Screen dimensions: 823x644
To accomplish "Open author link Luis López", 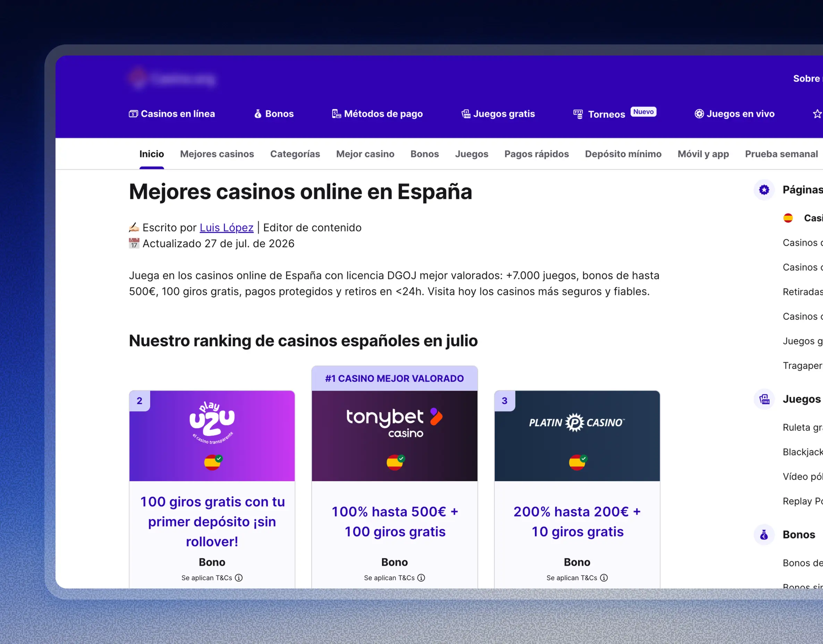I will tap(227, 227).
